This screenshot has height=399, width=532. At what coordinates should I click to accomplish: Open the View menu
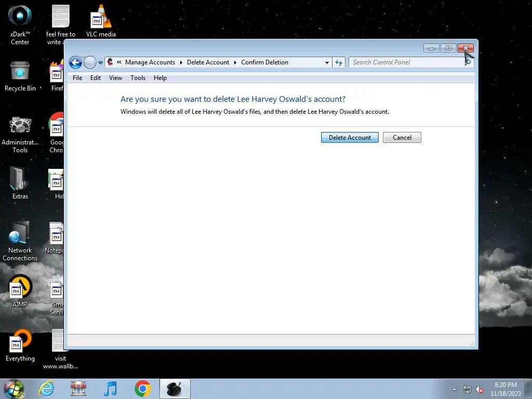click(115, 78)
